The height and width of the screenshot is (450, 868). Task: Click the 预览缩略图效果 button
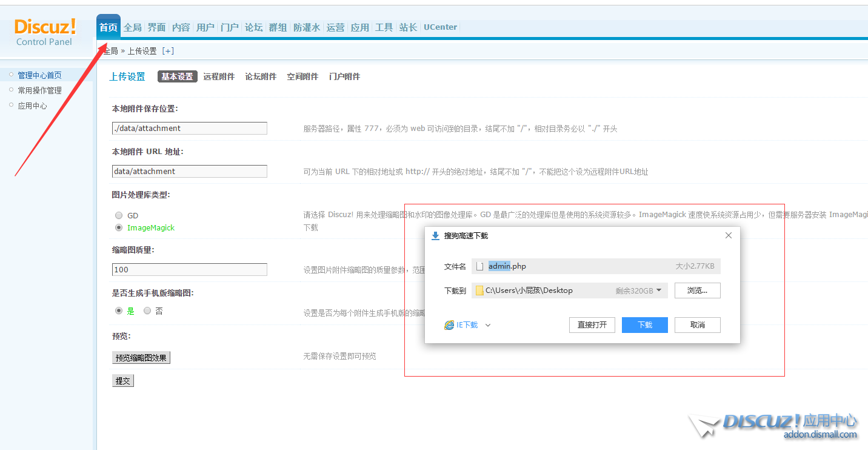click(141, 358)
